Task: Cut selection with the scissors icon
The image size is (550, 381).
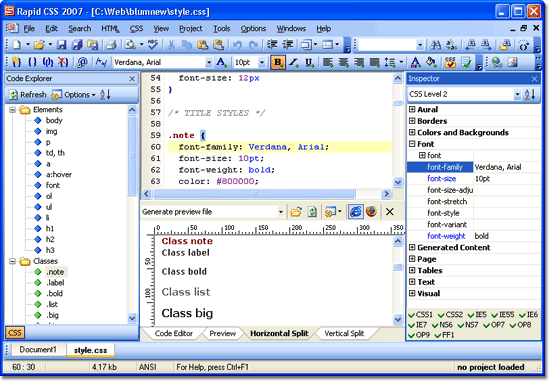Action: (x=171, y=45)
